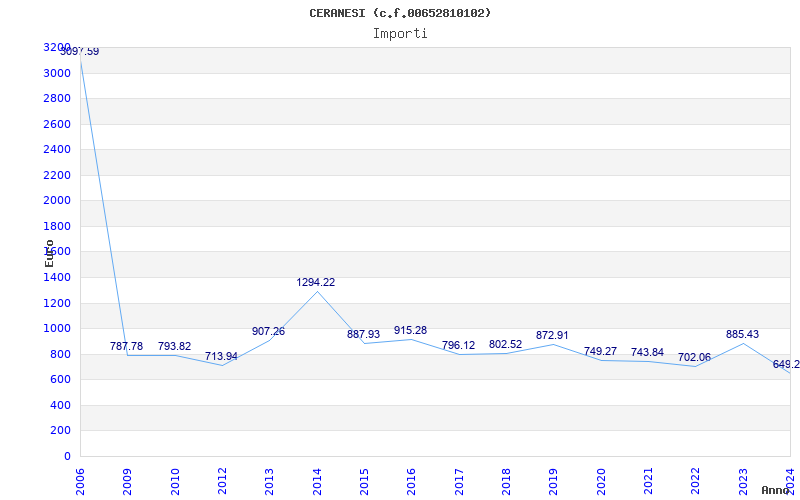Viewport: 800px width, 500px height.
Task: Select the 743.84 value label
Action: click(647, 352)
